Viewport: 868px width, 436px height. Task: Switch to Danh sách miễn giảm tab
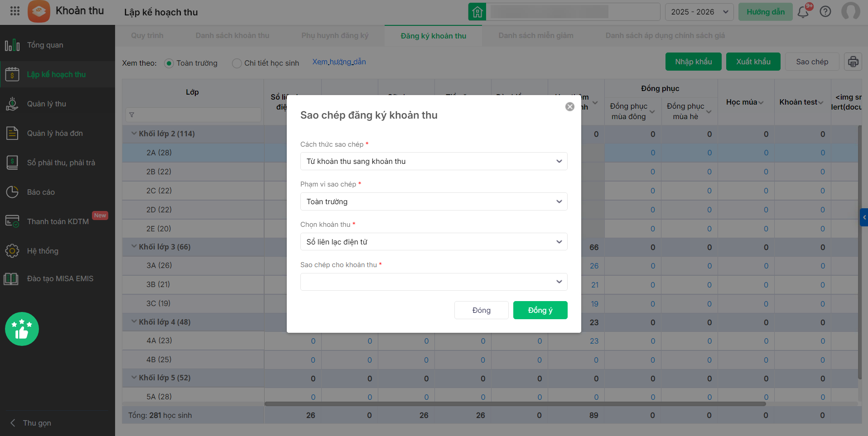536,35
